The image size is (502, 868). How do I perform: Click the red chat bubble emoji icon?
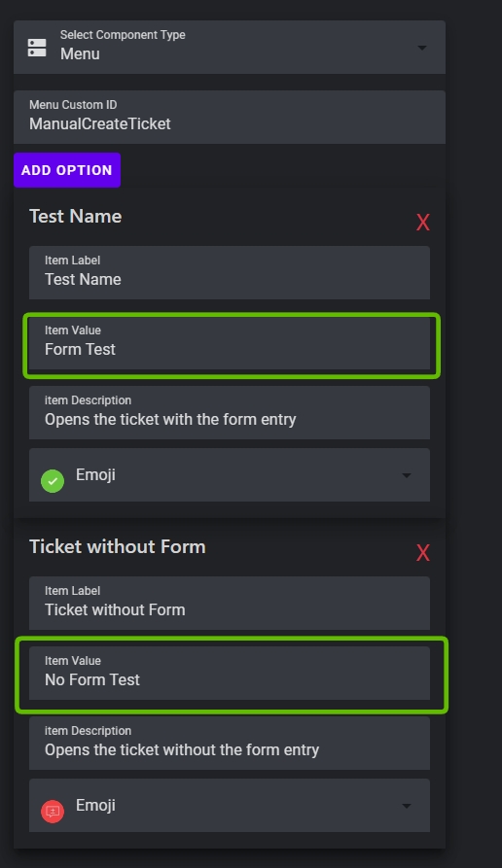[53, 812]
